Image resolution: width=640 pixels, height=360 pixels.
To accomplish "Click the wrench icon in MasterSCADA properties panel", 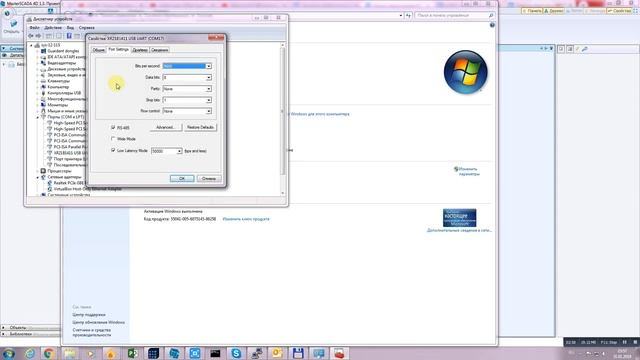I will (584, 49).
